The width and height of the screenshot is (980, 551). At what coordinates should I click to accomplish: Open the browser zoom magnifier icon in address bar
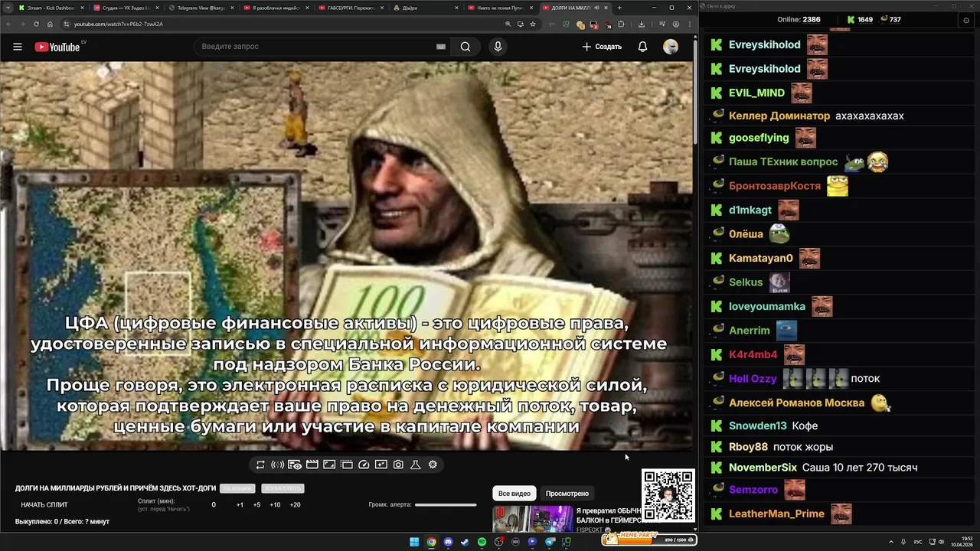(x=508, y=24)
